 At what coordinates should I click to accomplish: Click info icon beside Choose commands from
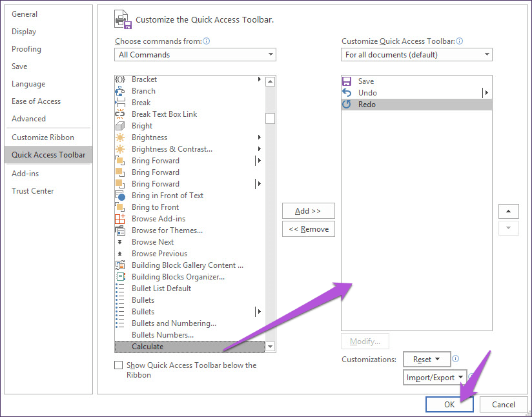[207, 41]
